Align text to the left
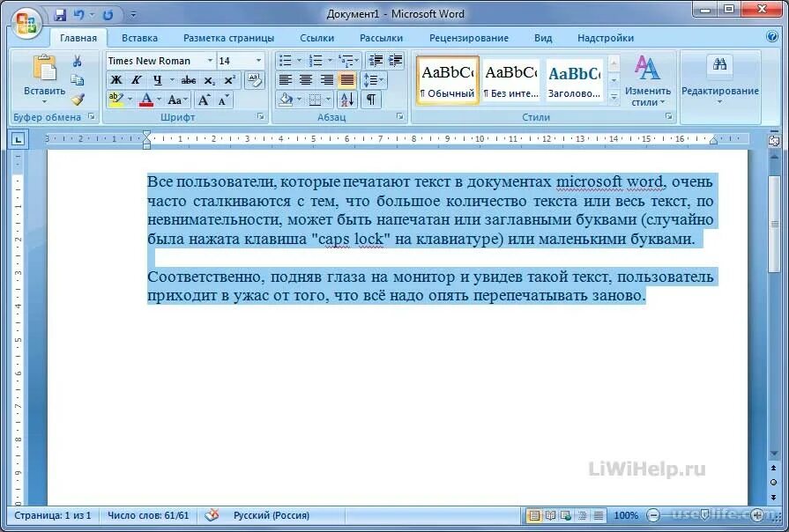789x532 pixels. (286, 80)
